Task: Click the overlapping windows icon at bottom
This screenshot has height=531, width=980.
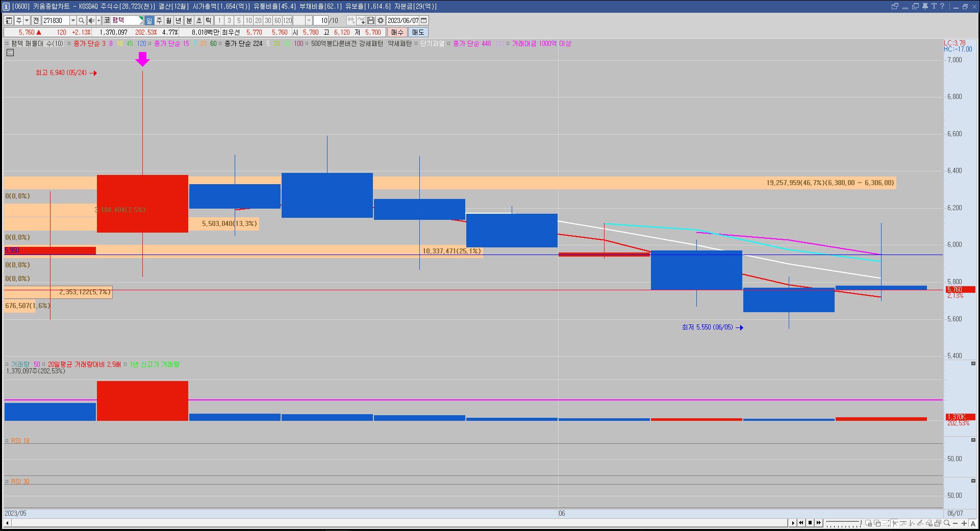Action: tap(877, 523)
